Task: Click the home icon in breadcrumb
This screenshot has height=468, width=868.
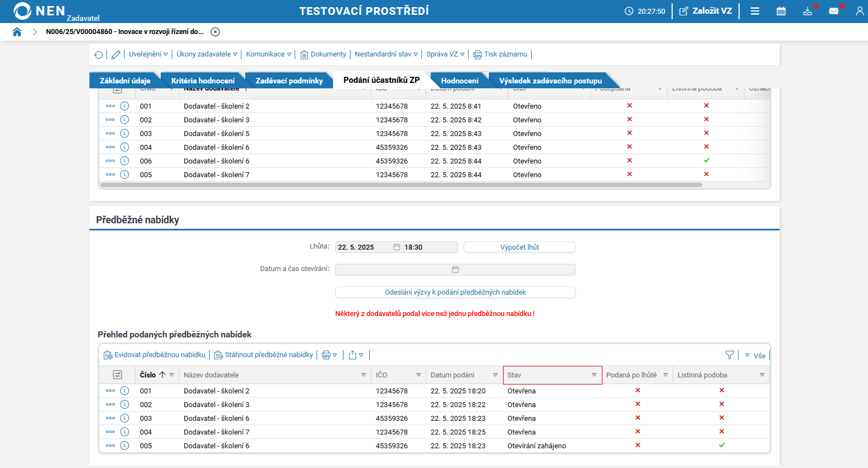Action: tap(17, 32)
